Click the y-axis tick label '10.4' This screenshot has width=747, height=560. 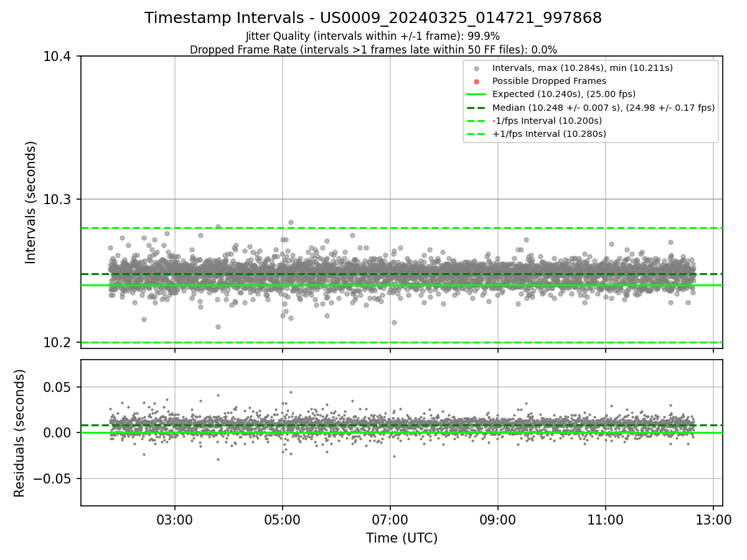[x=58, y=57]
